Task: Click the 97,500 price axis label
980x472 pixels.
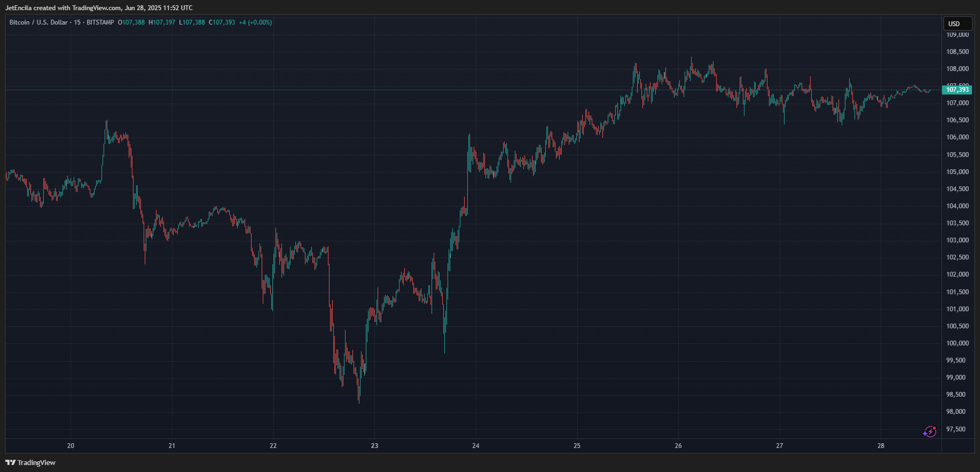Action: click(x=957, y=429)
